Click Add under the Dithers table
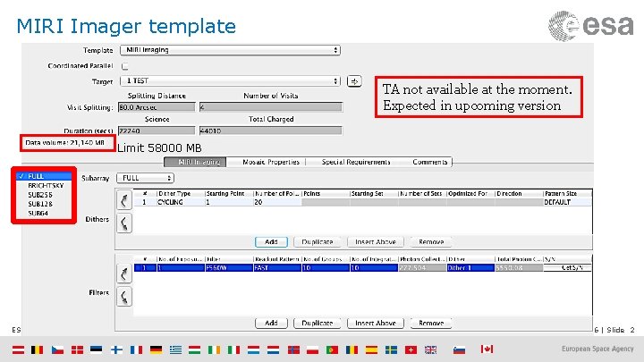The image size is (644, 362). [x=271, y=242]
